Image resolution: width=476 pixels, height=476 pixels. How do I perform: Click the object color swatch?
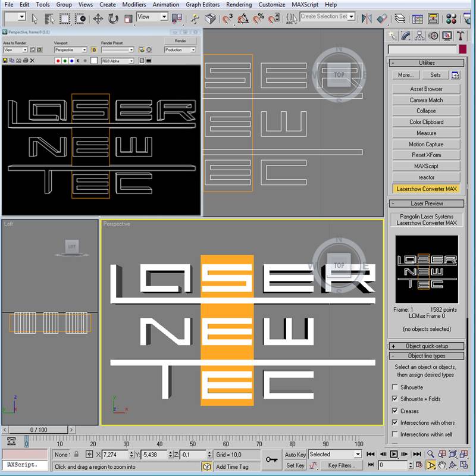[463, 49]
